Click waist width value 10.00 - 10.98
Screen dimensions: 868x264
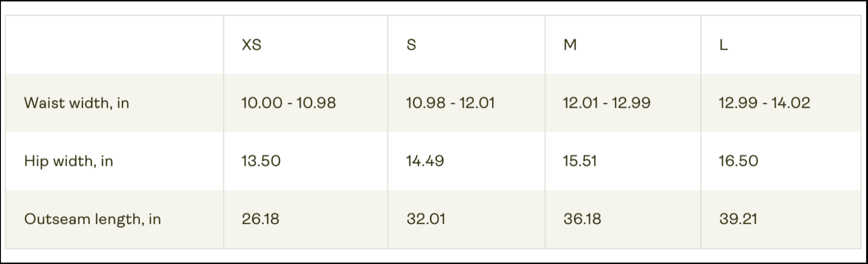pyautogui.click(x=288, y=103)
